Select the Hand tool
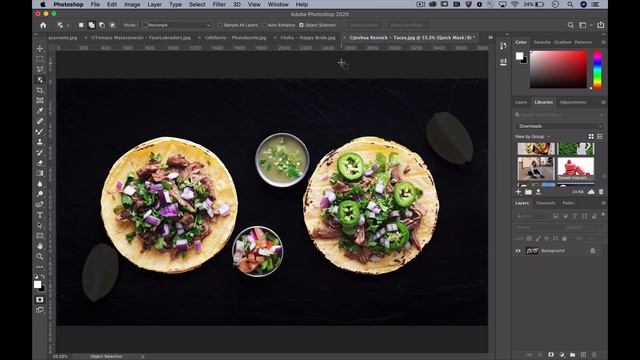The image size is (640, 360). click(x=40, y=246)
